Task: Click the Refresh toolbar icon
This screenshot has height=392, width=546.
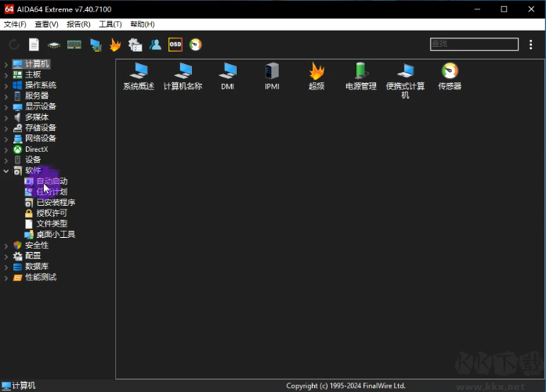Action: (x=14, y=45)
